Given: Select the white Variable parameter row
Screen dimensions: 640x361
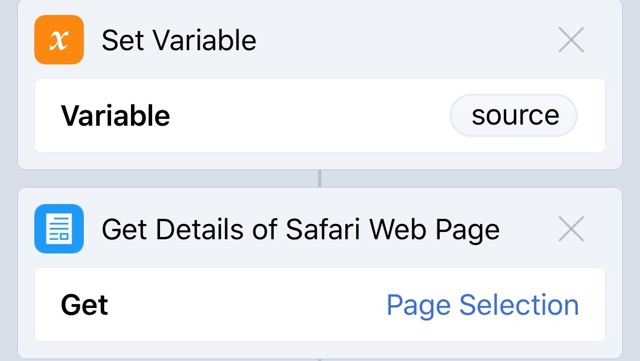Looking at the screenshot, I should pyautogui.click(x=320, y=116).
